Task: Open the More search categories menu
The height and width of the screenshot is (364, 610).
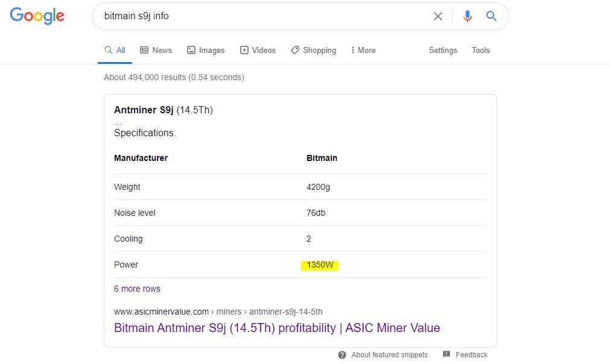Action: 363,50
